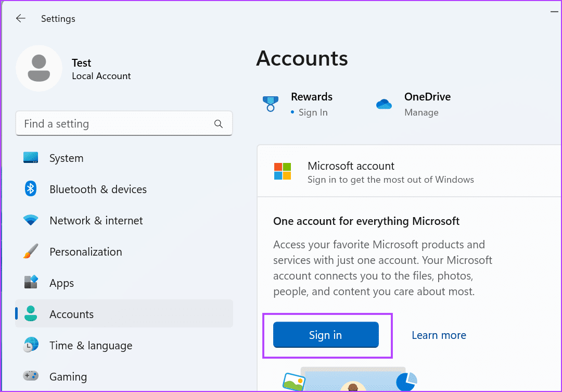Click the Accounts page heading
This screenshot has height=392, width=562.
[x=302, y=58]
